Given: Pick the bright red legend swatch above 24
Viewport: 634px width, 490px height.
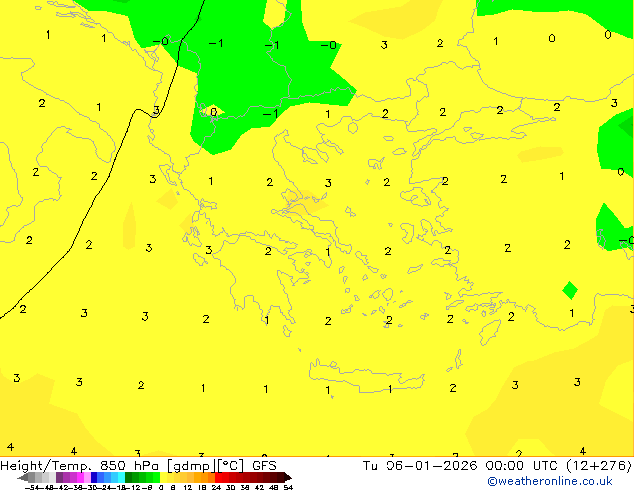Looking at the screenshot, I should click(x=218, y=477).
